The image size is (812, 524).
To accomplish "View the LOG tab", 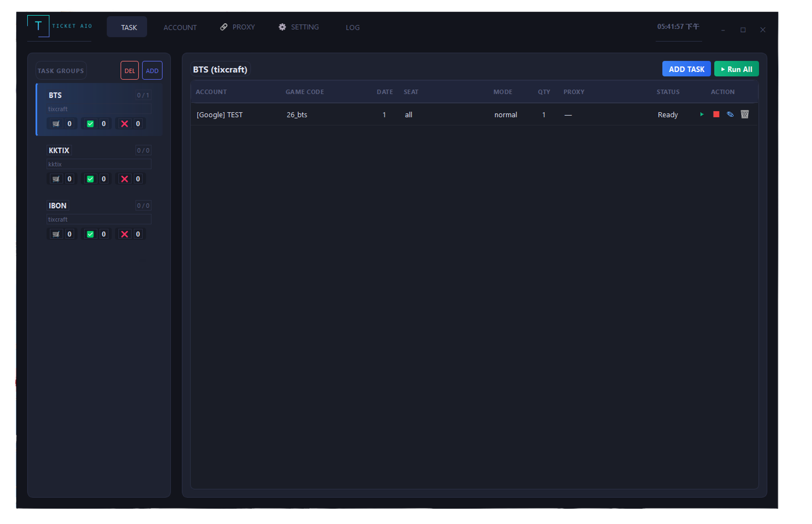I will pos(352,27).
